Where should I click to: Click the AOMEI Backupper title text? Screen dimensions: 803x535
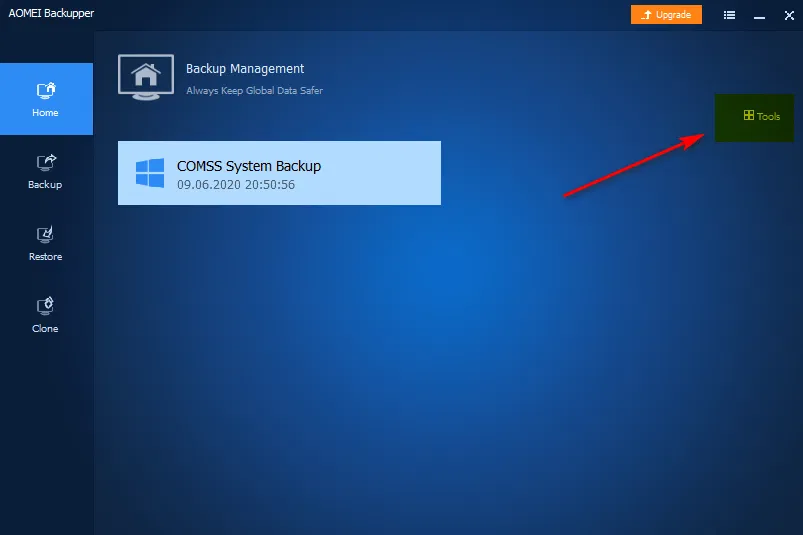point(51,13)
